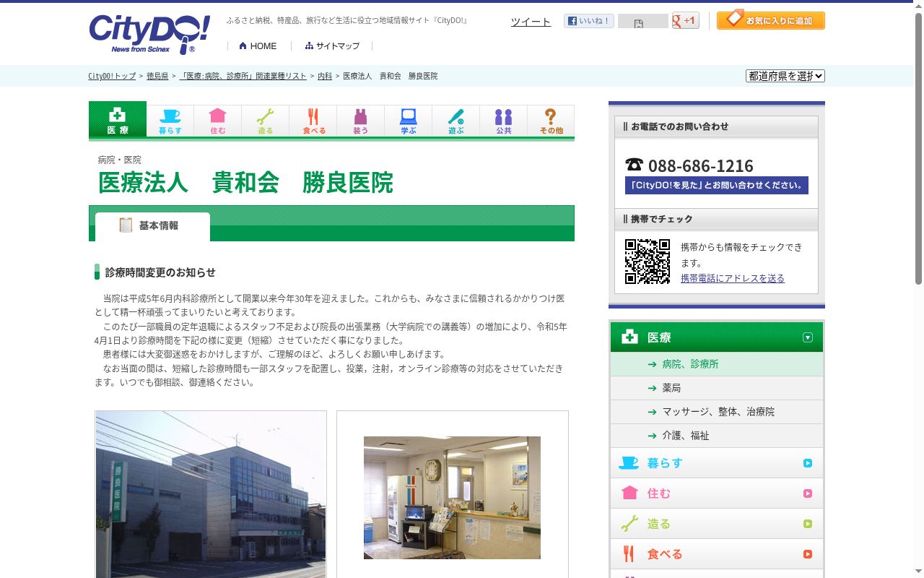Viewport: 924px width, 578px height.
Task: Open the 医療 medical category icon tab
Action: [118, 119]
